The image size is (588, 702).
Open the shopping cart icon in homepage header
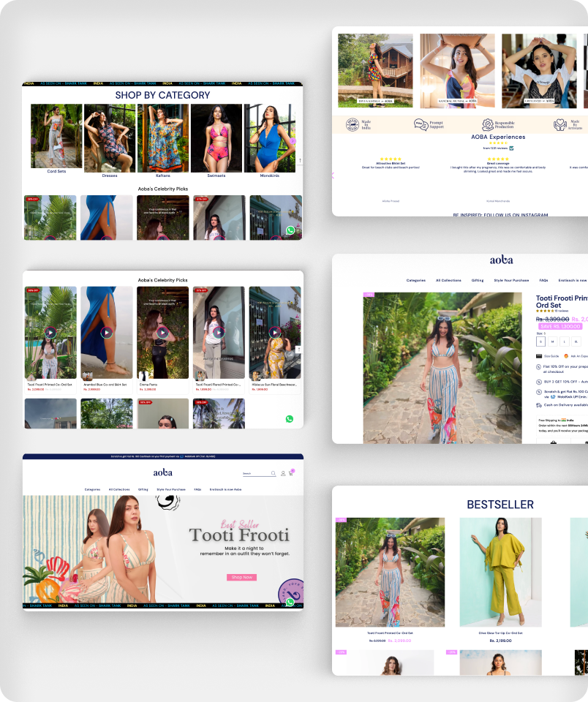pyautogui.click(x=291, y=473)
